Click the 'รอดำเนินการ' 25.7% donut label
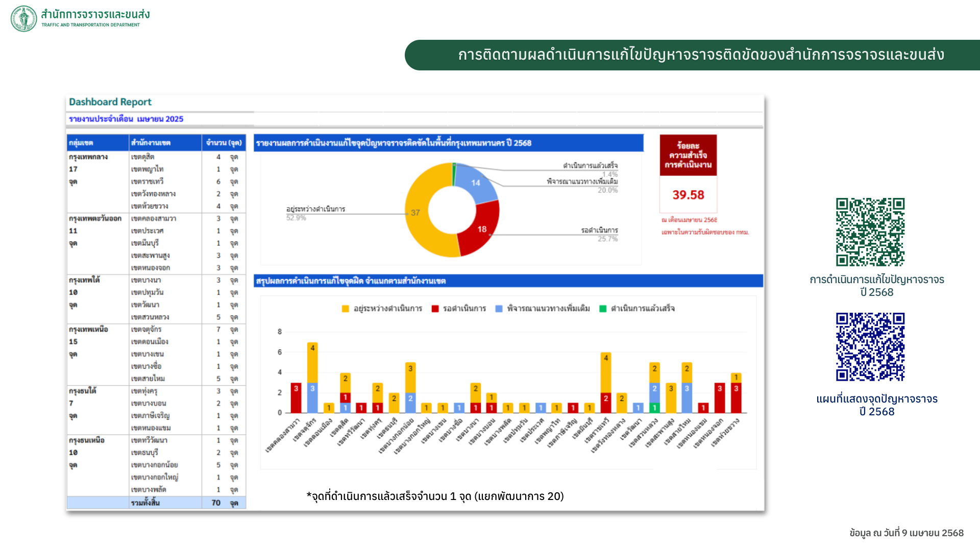 599,235
